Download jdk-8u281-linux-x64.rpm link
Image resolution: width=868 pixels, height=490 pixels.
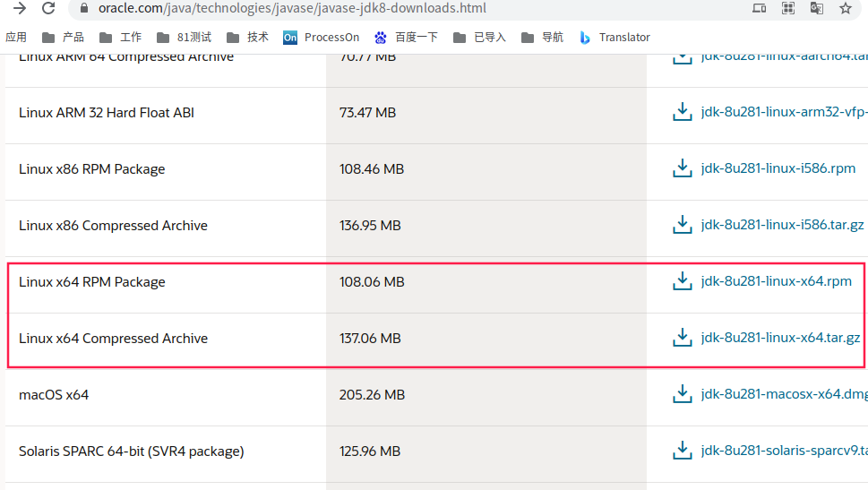tap(776, 281)
